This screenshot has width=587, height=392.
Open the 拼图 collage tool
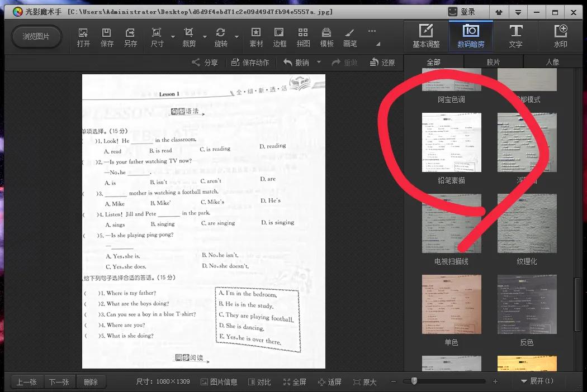tap(303, 37)
